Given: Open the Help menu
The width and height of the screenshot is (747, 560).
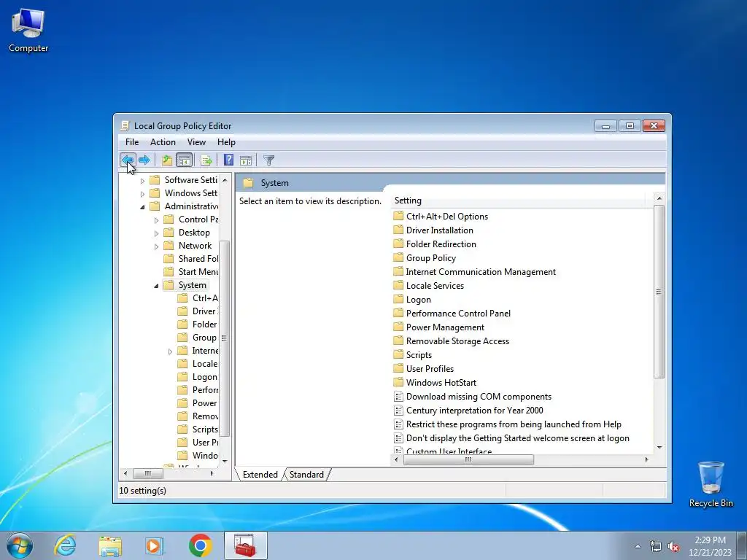Looking at the screenshot, I should [x=226, y=142].
